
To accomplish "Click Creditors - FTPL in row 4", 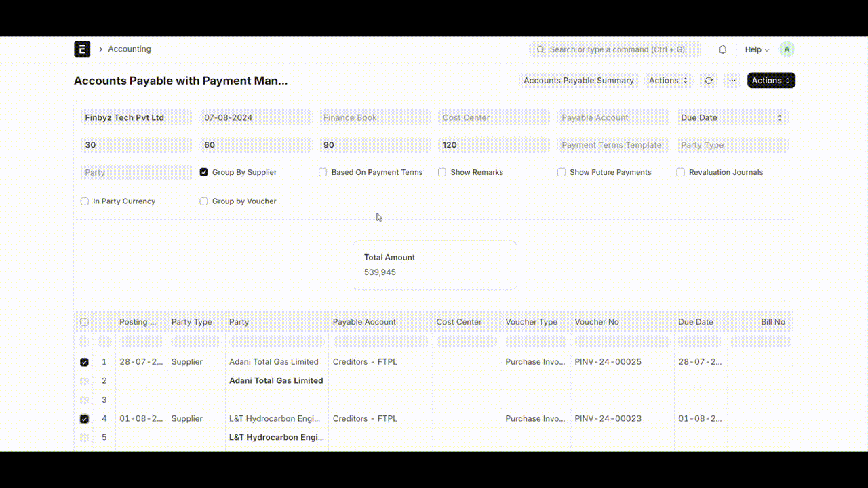I will [x=365, y=419].
